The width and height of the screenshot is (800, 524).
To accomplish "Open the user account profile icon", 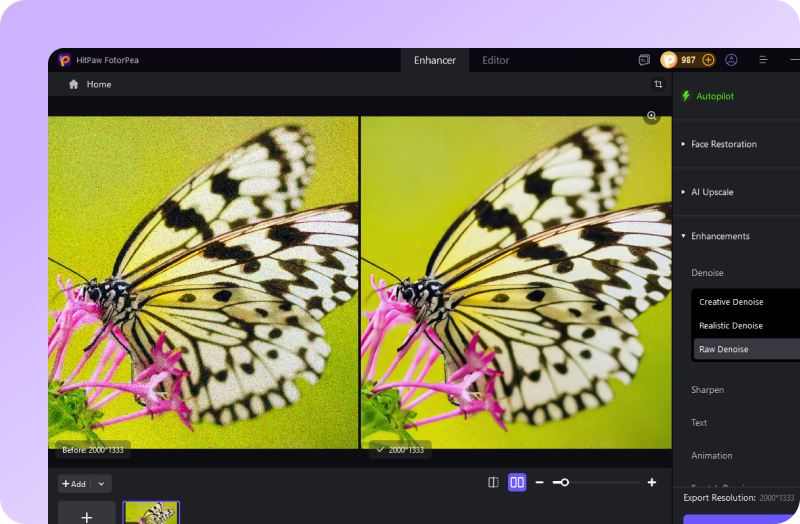I will 731,60.
